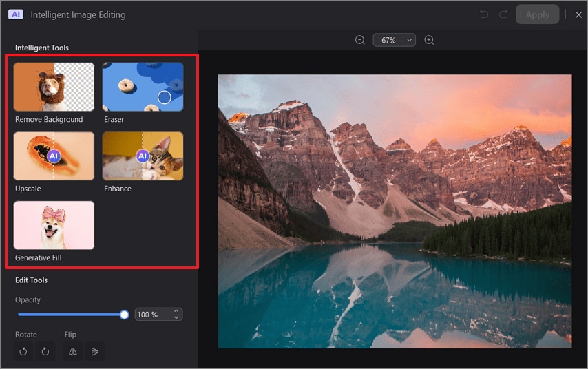This screenshot has width=588, height=369.
Task: Flip the image horizontally
Action: [x=73, y=351]
